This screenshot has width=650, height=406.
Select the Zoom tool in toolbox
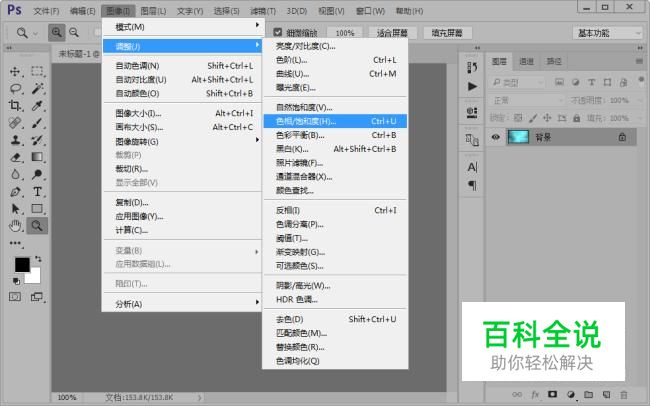(x=37, y=226)
